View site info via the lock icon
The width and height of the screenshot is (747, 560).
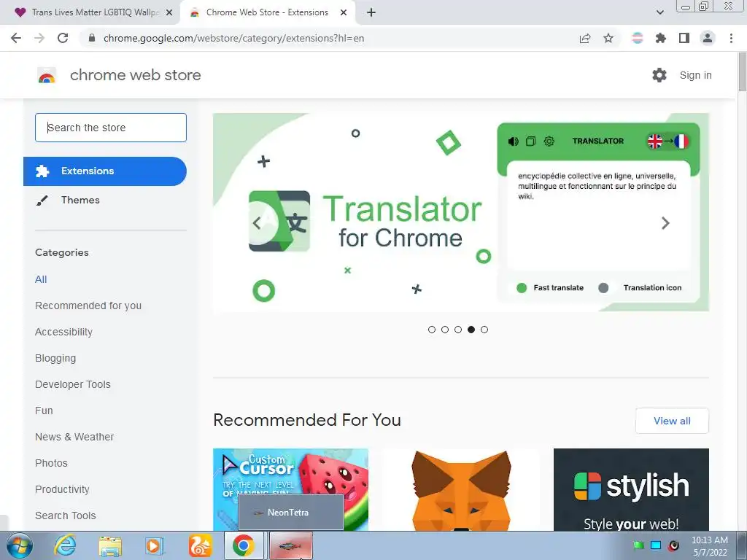click(x=92, y=38)
